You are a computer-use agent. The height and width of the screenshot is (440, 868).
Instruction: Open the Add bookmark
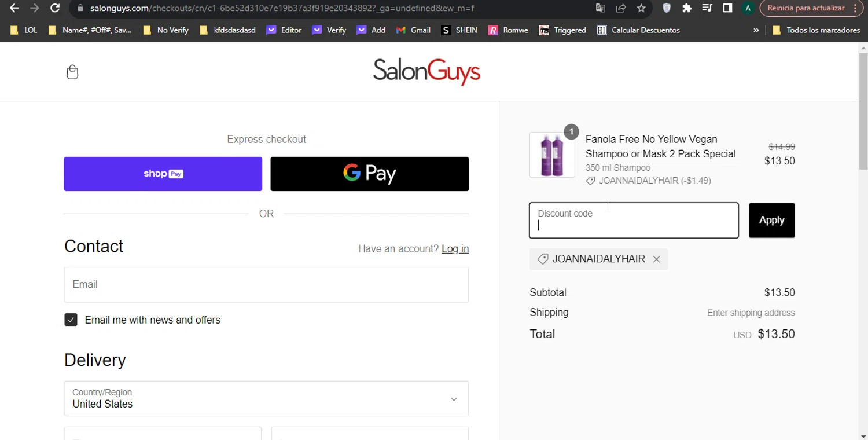(371, 30)
